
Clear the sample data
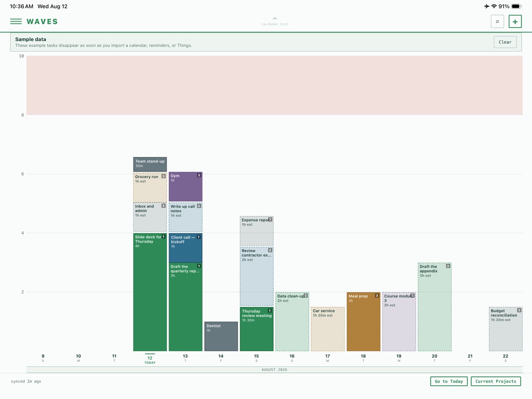(x=505, y=42)
